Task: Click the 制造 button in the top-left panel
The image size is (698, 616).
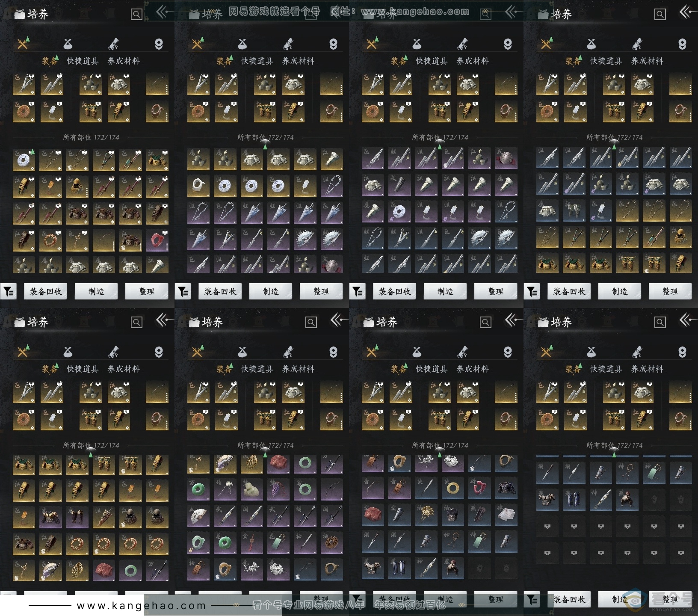Action: pos(96,292)
